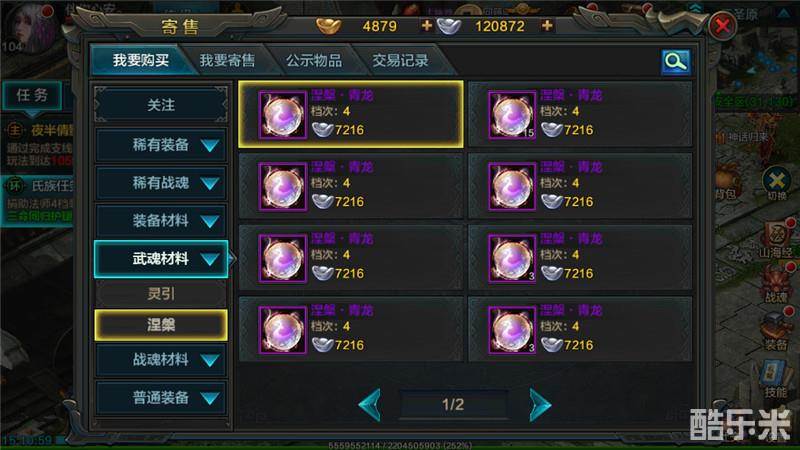Open the 装备 equipment side icon

pyautogui.click(x=776, y=332)
